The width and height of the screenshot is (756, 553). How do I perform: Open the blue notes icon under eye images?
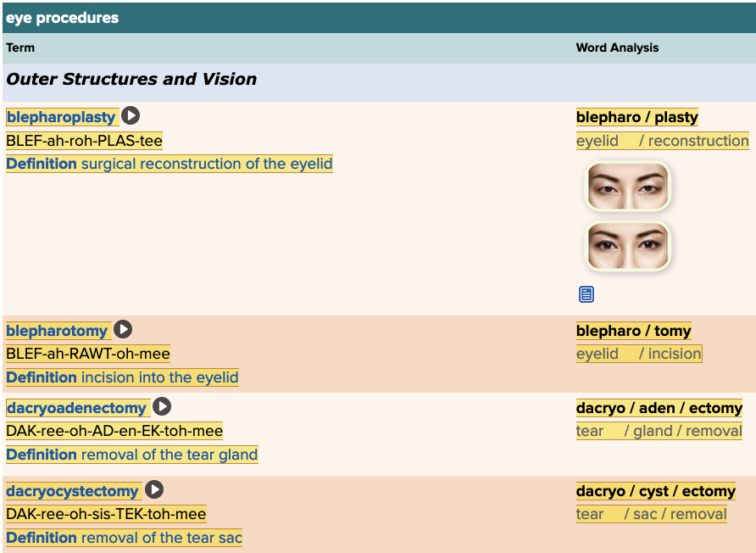586,294
